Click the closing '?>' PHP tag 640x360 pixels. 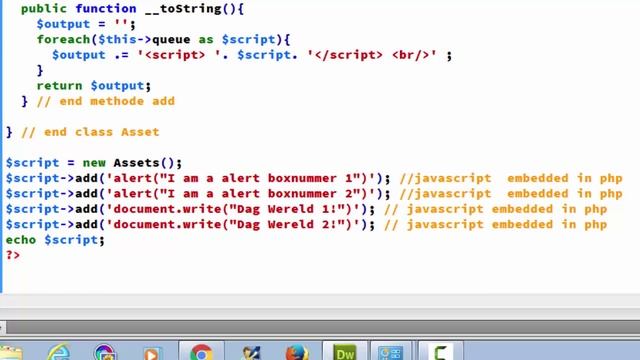(13, 256)
